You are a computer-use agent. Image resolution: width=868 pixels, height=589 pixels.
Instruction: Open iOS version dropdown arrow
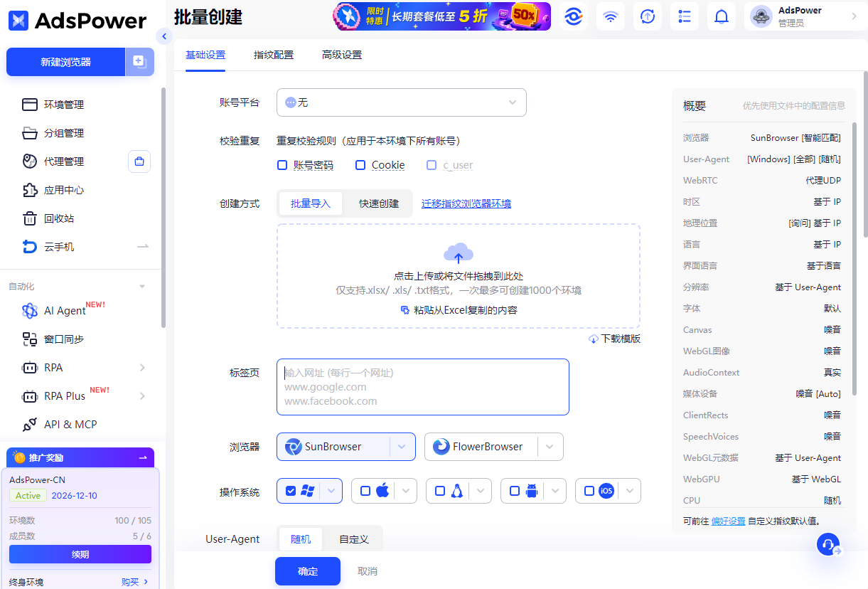[630, 491]
